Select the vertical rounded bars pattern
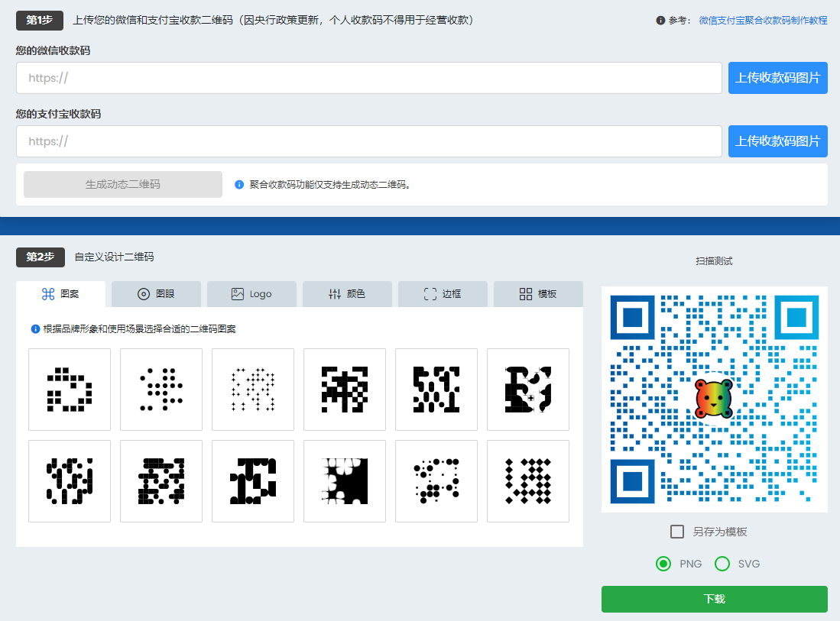Screen dimensions: 840x621 (x=70, y=481)
